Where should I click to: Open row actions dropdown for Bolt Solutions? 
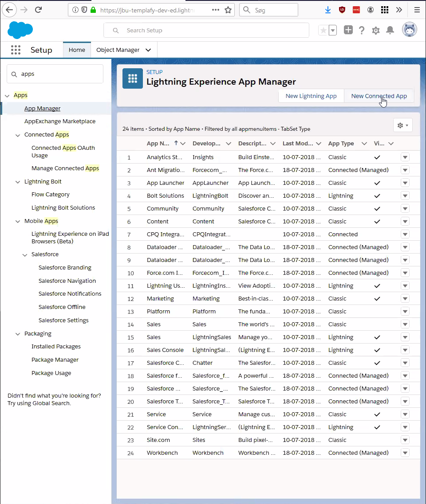[x=405, y=196]
